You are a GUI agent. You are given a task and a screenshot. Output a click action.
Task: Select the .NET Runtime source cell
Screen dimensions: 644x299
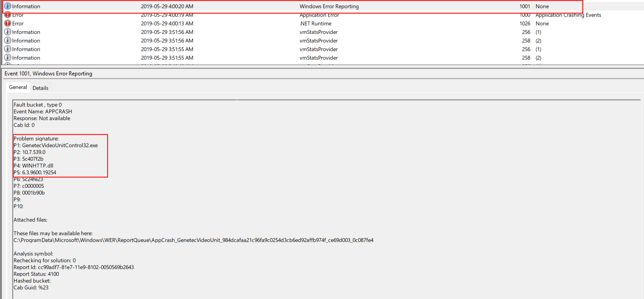(x=315, y=23)
